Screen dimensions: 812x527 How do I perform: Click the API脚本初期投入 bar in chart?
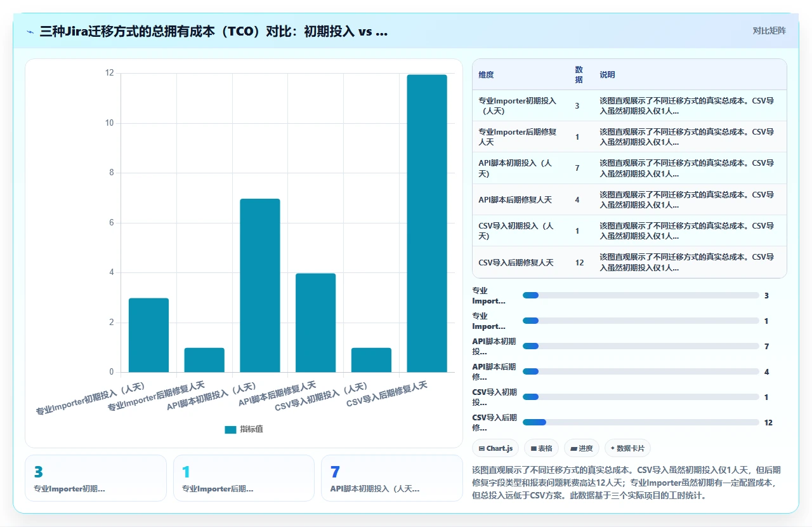pos(260,286)
